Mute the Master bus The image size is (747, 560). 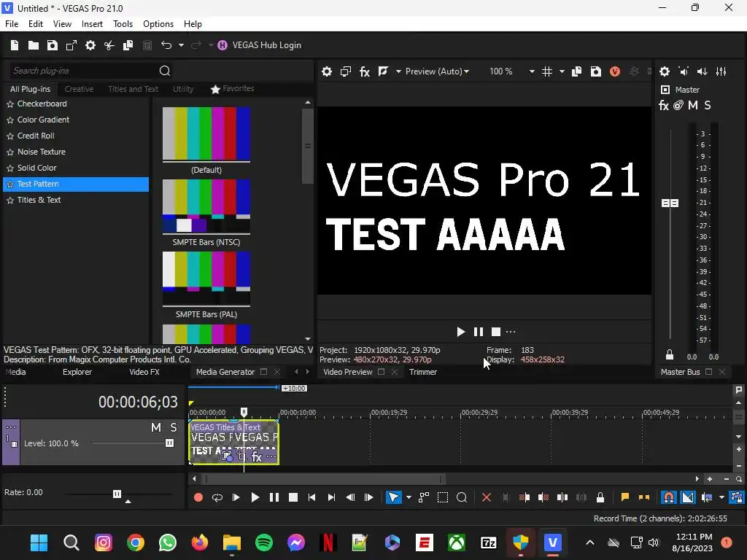click(693, 105)
